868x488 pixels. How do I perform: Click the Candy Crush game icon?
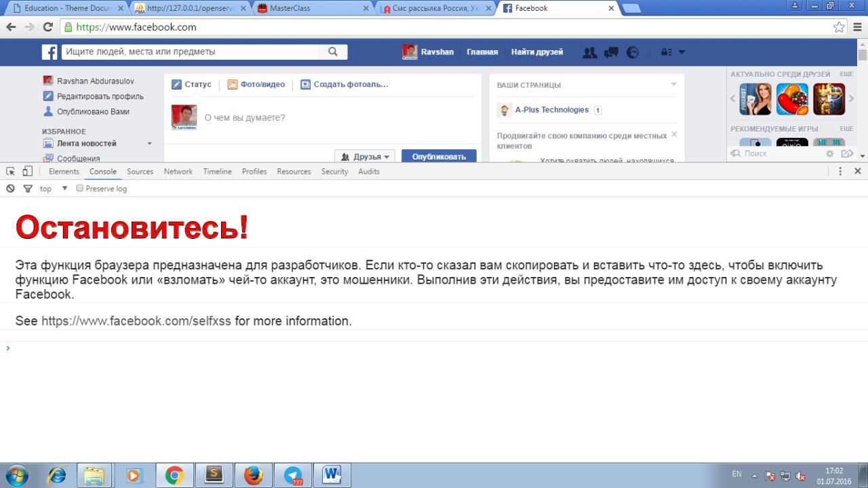tap(792, 99)
